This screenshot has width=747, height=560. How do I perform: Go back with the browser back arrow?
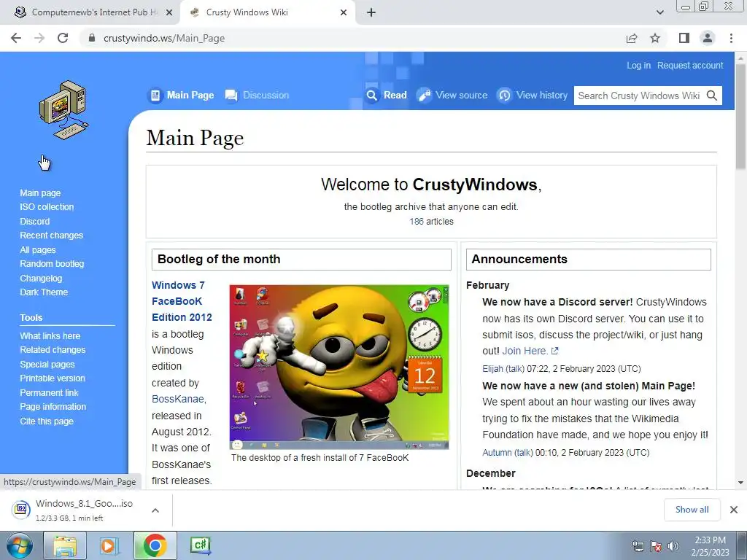[x=16, y=38]
